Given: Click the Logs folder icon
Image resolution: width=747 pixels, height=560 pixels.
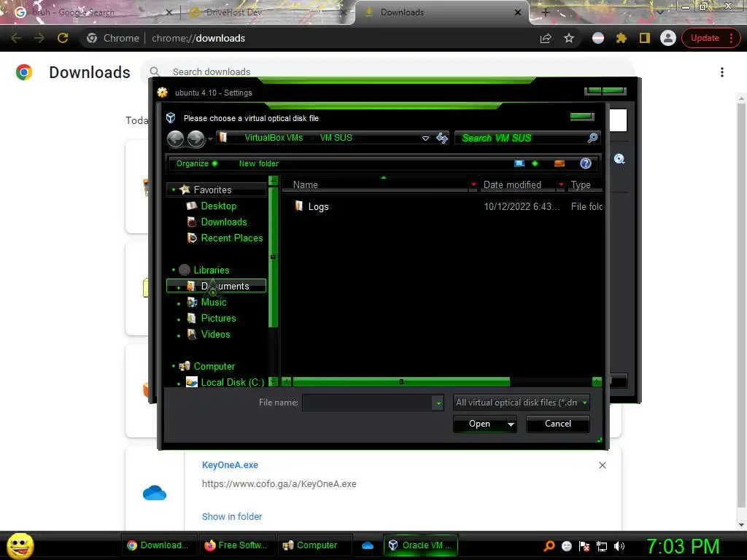Looking at the screenshot, I should coord(298,206).
